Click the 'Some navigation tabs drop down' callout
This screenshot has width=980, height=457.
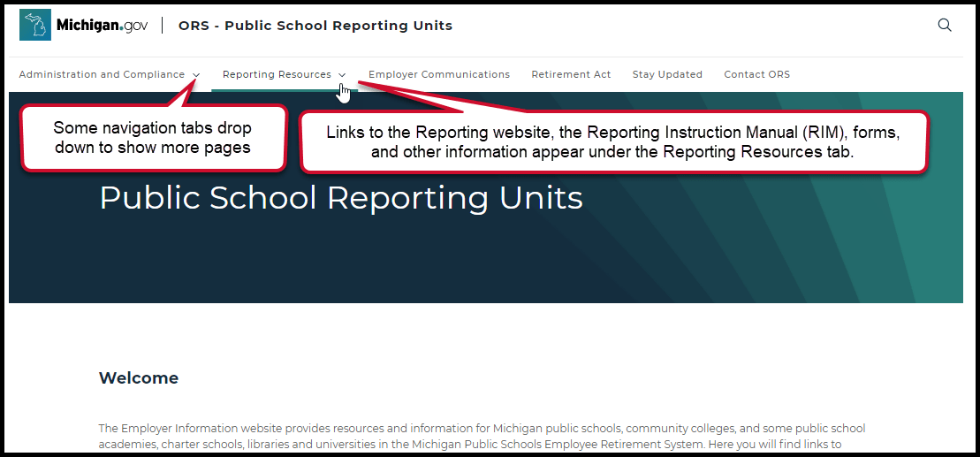153,139
